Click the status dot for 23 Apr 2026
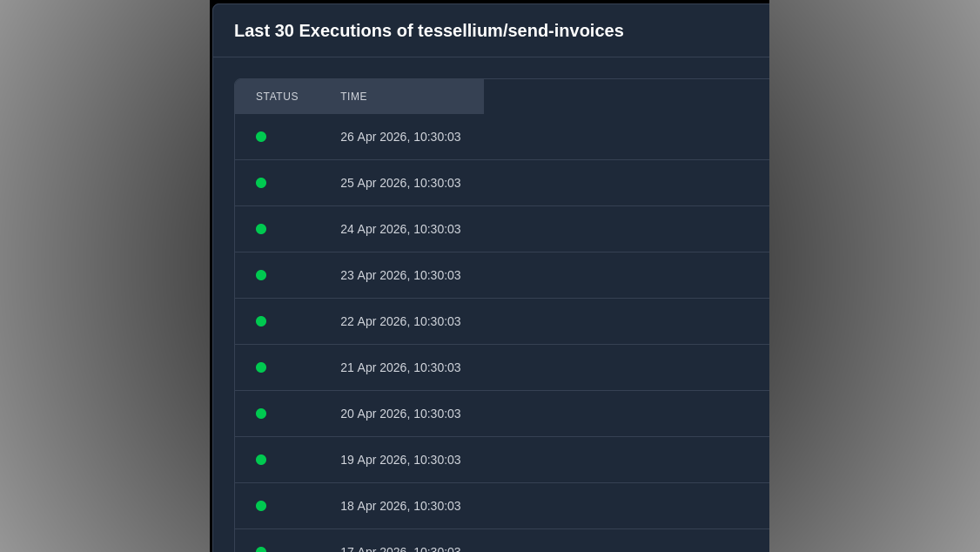The height and width of the screenshot is (552, 980). (x=261, y=275)
